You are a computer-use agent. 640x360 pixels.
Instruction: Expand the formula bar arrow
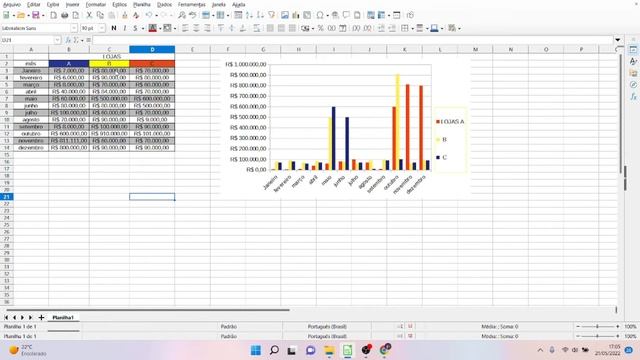(x=618, y=40)
